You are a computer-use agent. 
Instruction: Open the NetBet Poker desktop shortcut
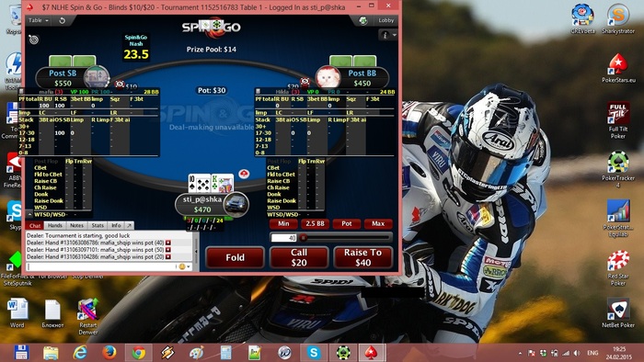click(618, 312)
